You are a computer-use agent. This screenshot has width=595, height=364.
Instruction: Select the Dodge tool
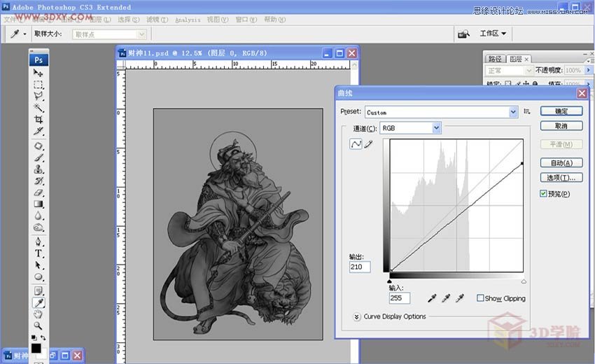click(38, 227)
